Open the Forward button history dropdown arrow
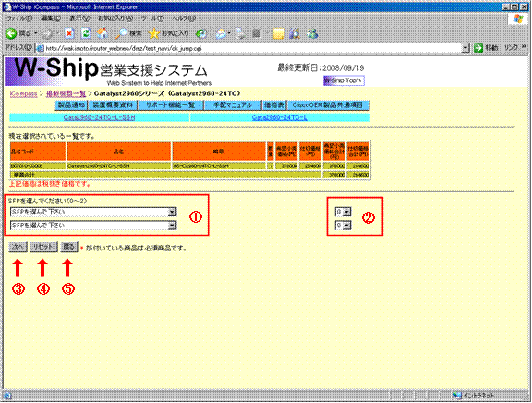The image size is (532, 403). (57, 33)
